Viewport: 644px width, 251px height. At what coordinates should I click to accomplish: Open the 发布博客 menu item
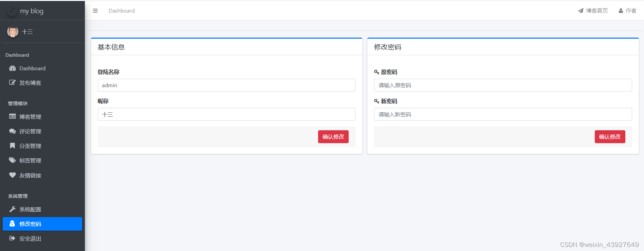pos(42,83)
